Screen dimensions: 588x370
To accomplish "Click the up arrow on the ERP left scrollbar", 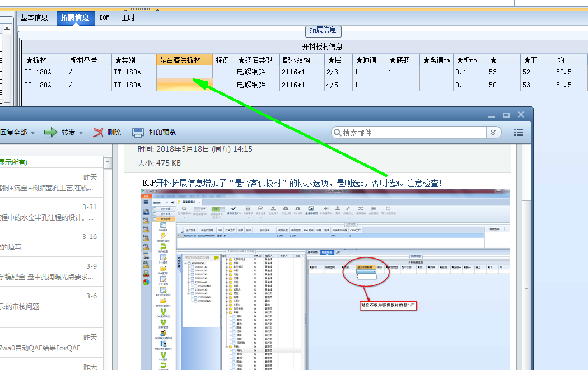I will tap(7, 29).
